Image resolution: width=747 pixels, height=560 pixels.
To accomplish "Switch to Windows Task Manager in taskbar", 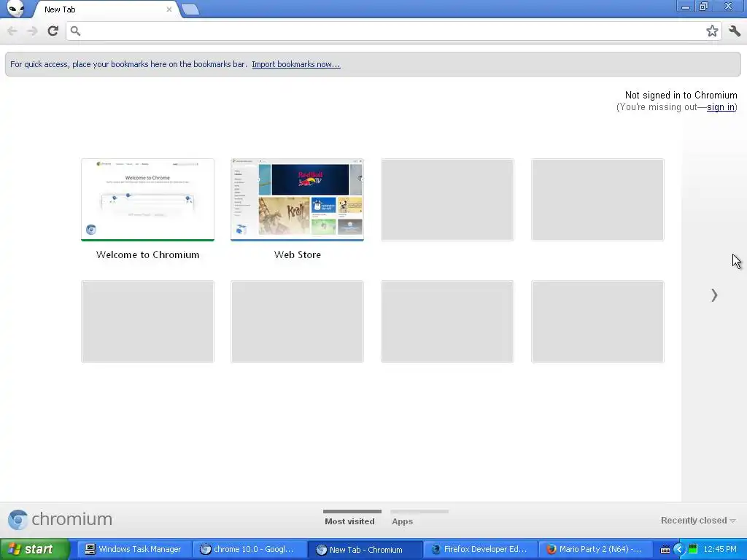I will [133, 549].
